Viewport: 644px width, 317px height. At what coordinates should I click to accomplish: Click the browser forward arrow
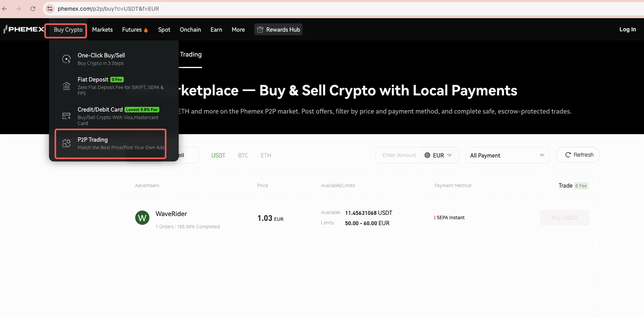click(19, 9)
